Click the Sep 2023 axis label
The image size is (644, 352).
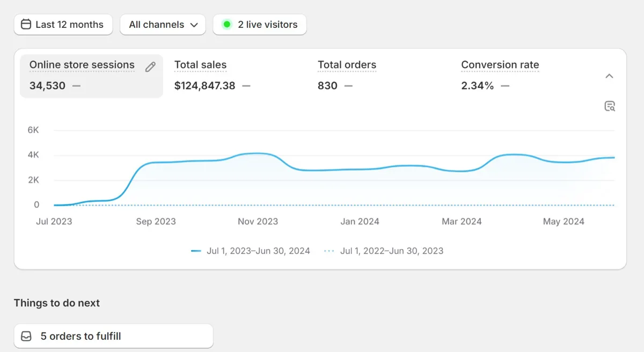click(156, 221)
